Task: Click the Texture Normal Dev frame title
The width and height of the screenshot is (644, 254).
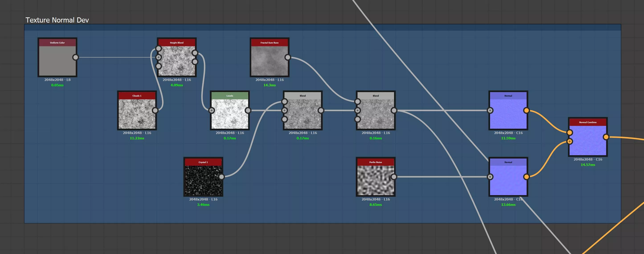Action: (57, 20)
